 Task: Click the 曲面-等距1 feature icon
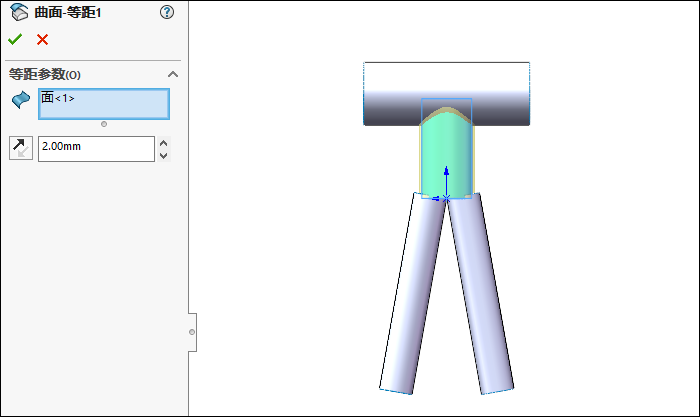pos(19,12)
